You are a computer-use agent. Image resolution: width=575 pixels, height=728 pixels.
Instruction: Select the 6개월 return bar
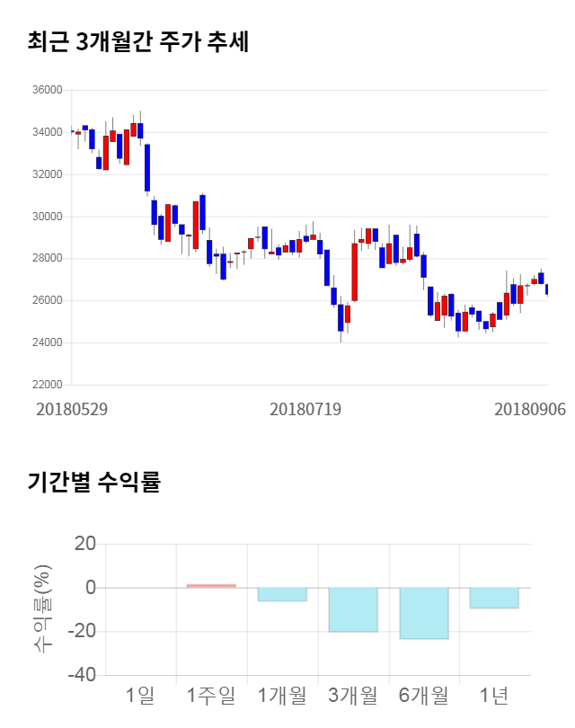point(424,613)
